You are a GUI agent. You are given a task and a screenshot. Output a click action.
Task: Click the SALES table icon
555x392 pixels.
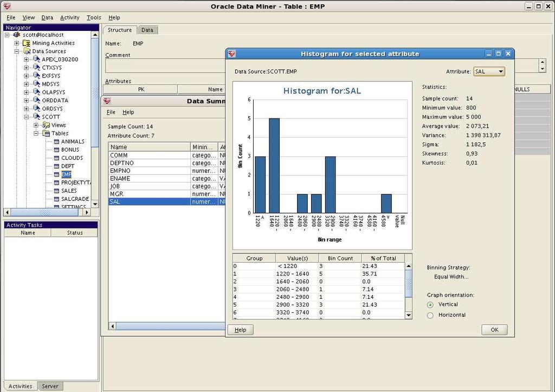[56, 191]
